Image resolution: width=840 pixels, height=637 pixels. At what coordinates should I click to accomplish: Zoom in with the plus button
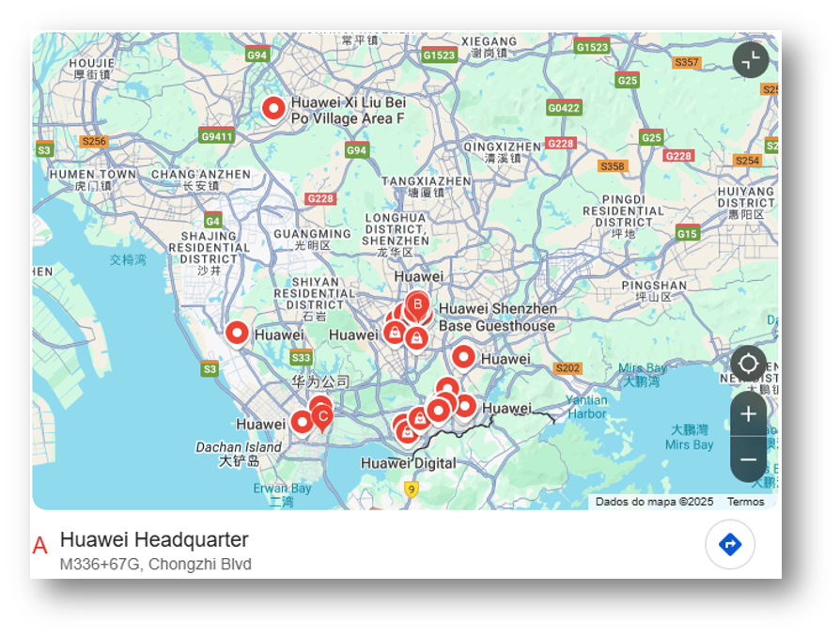point(748,413)
